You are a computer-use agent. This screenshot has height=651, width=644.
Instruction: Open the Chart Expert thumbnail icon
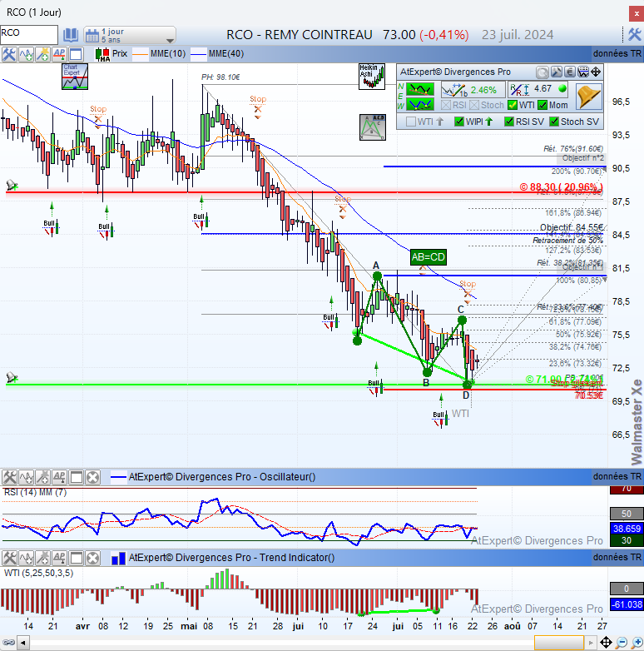[x=75, y=77]
